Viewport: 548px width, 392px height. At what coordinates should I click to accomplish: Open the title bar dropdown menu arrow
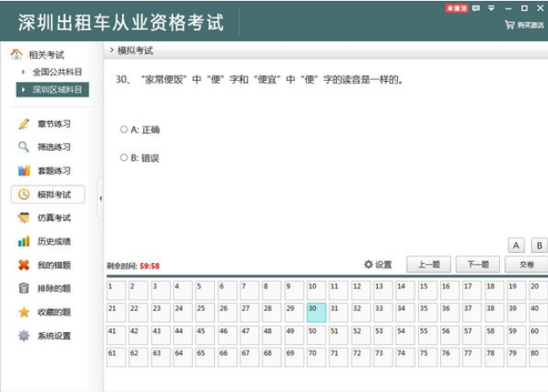click(x=492, y=8)
